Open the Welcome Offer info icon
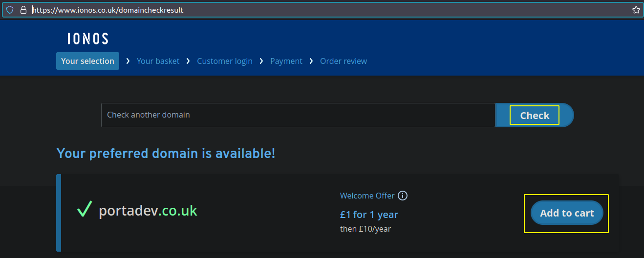Image resolution: width=644 pixels, height=258 pixels. coord(403,196)
